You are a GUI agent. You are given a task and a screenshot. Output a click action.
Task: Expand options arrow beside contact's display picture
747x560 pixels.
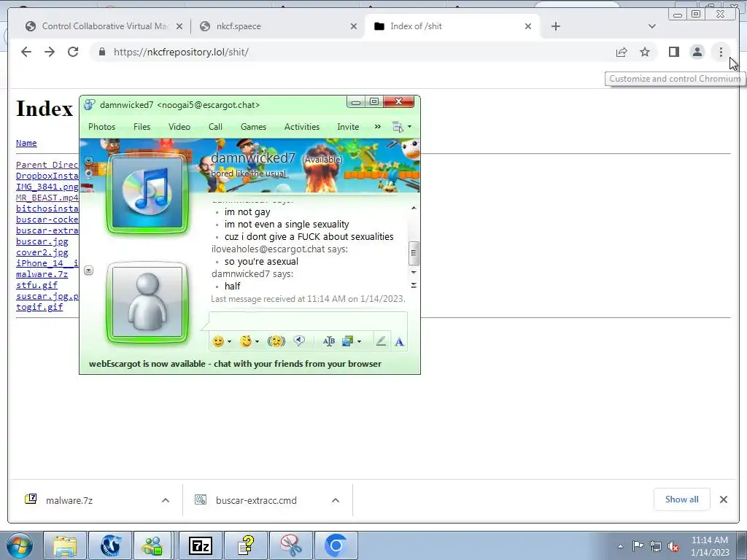[88, 160]
